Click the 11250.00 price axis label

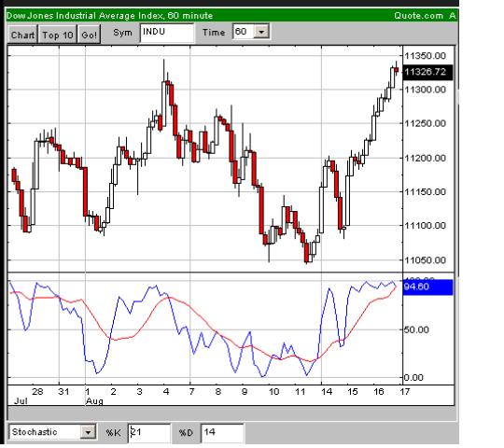[x=425, y=123]
